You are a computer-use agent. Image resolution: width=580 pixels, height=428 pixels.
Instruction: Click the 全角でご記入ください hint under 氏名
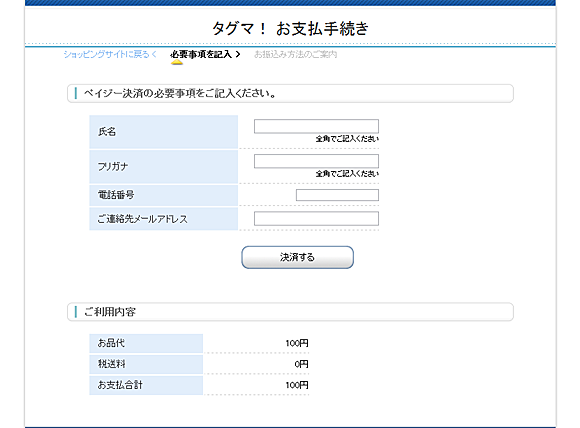point(347,139)
